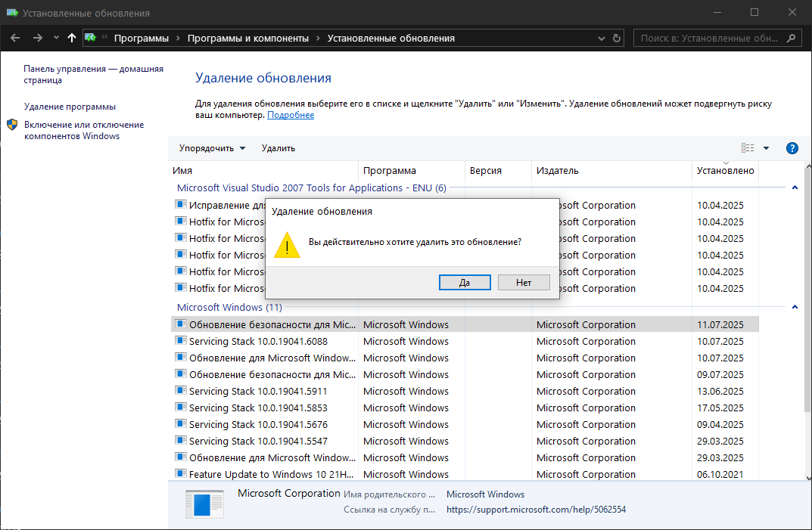Click icon of Servicing Stack 10.0.19041.5911
The width and height of the screenshot is (812, 530).
click(x=180, y=391)
